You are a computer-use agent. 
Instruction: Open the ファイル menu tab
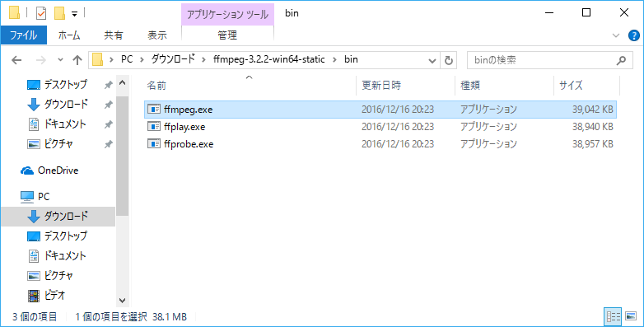[23, 35]
